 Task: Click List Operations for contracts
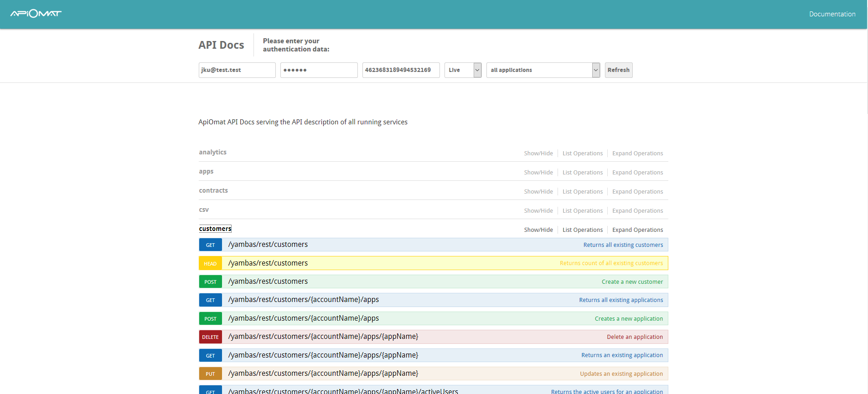pyautogui.click(x=583, y=192)
